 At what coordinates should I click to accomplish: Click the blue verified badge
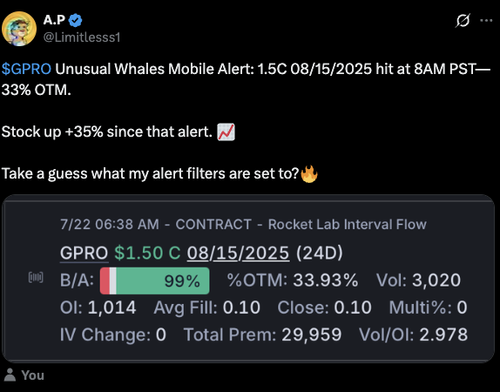pos(75,20)
